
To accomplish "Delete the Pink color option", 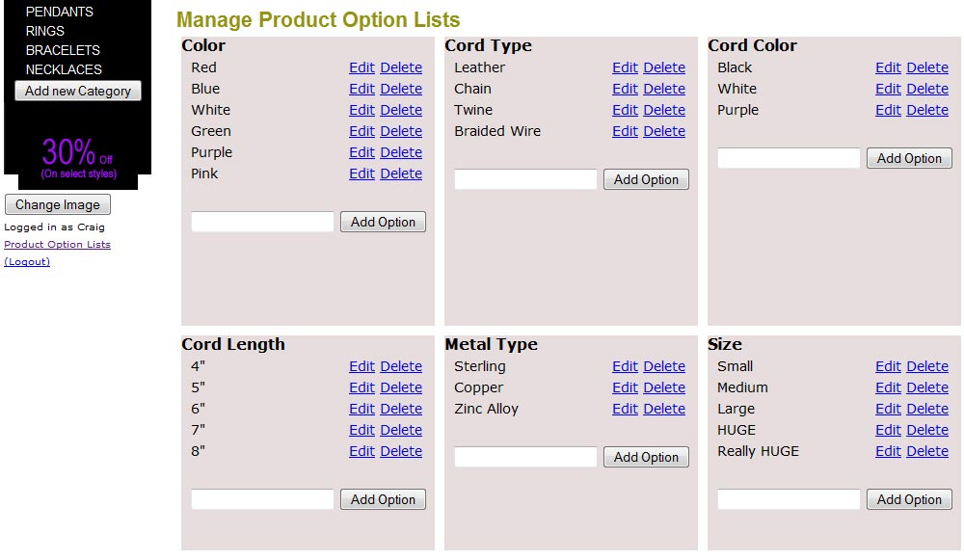I will (x=401, y=173).
